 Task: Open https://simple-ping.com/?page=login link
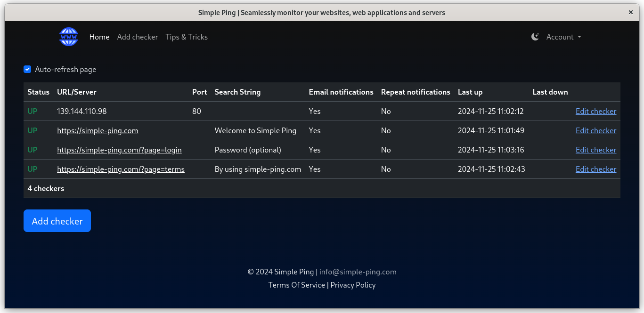pos(119,150)
